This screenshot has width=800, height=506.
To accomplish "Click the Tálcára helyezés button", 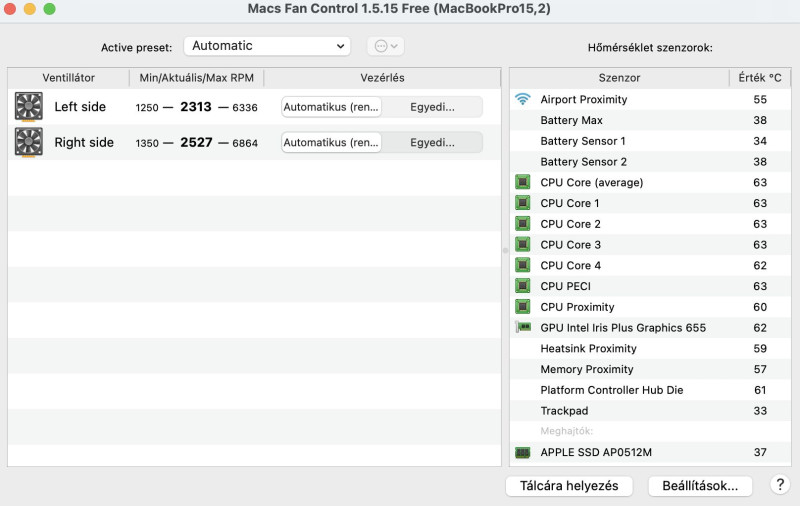I will (x=569, y=486).
